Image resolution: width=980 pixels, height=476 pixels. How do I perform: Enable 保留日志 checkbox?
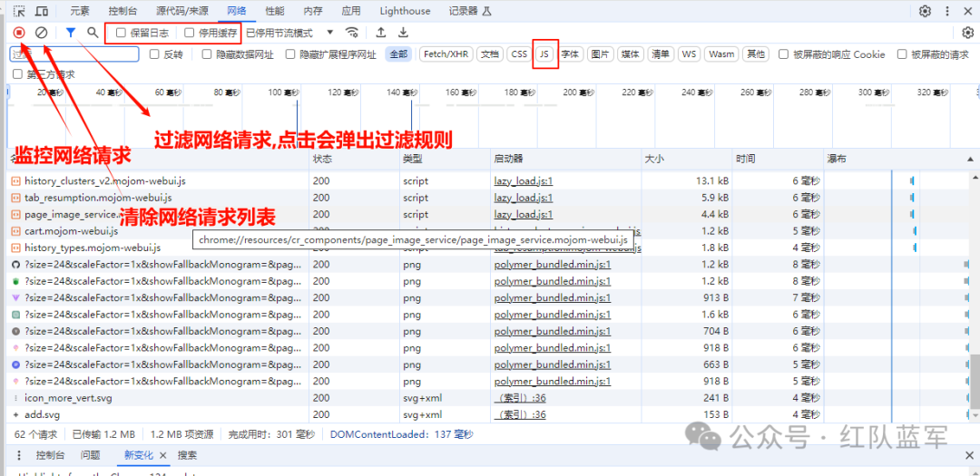click(122, 33)
